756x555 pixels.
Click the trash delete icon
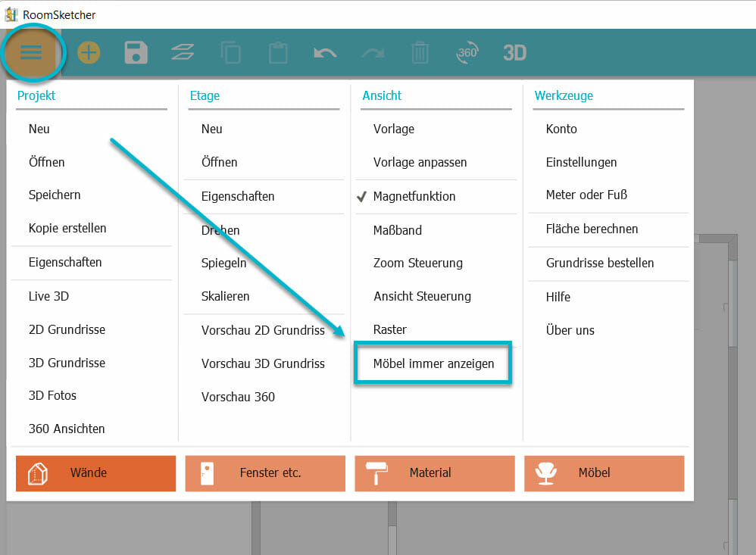[420, 52]
